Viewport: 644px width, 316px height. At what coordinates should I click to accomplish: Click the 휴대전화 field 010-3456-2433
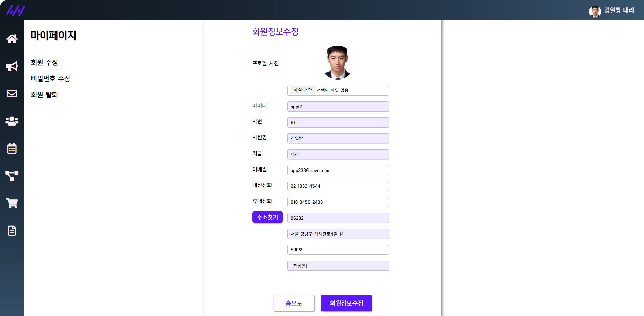(338, 202)
